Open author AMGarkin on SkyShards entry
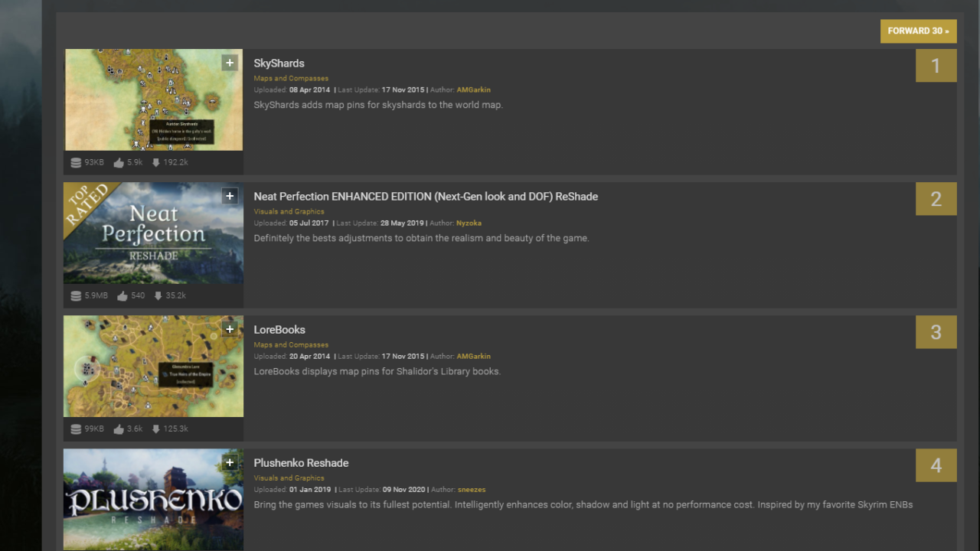Viewport: 980px width, 551px height. coord(473,90)
